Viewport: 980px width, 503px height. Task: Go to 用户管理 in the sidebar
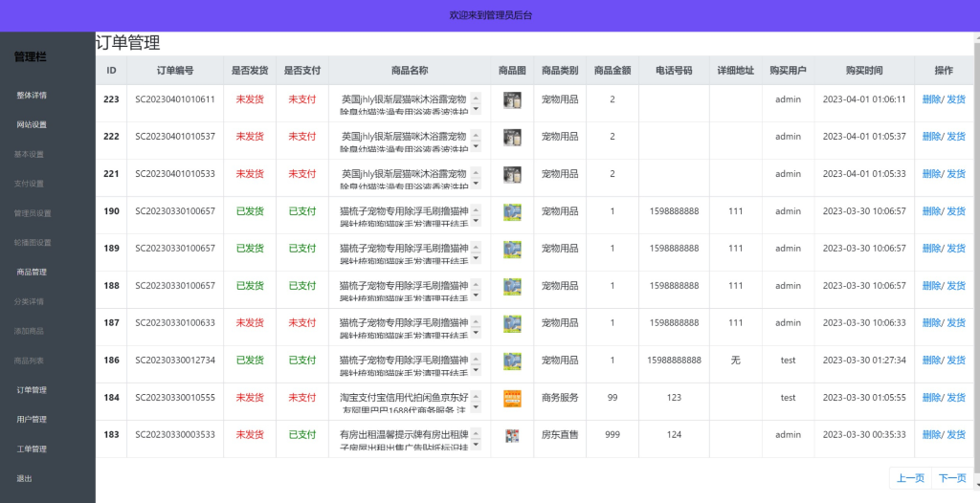(x=32, y=419)
